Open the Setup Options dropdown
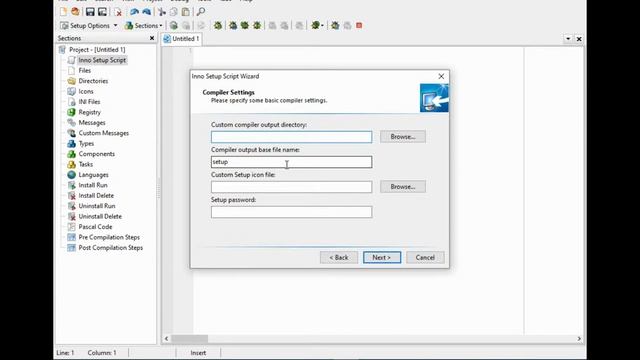The width and height of the screenshot is (640, 360). tap(89, 25)
